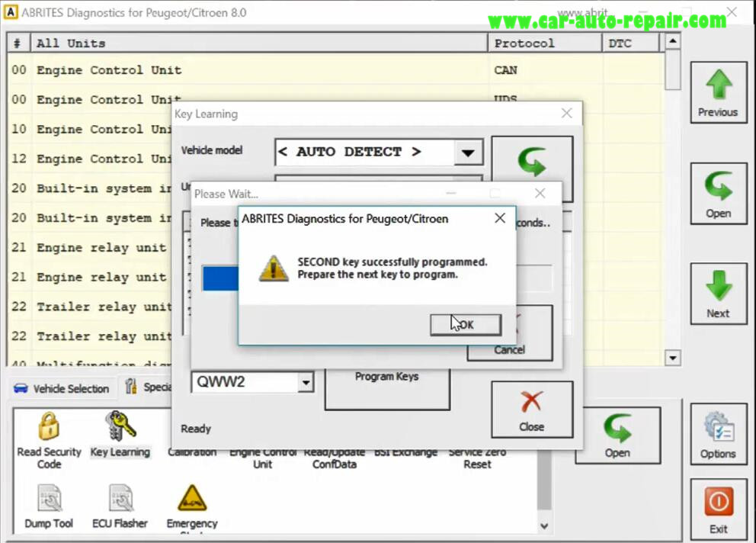
Task: Open BSI Exchange function
Action: [x=406, y=453]
